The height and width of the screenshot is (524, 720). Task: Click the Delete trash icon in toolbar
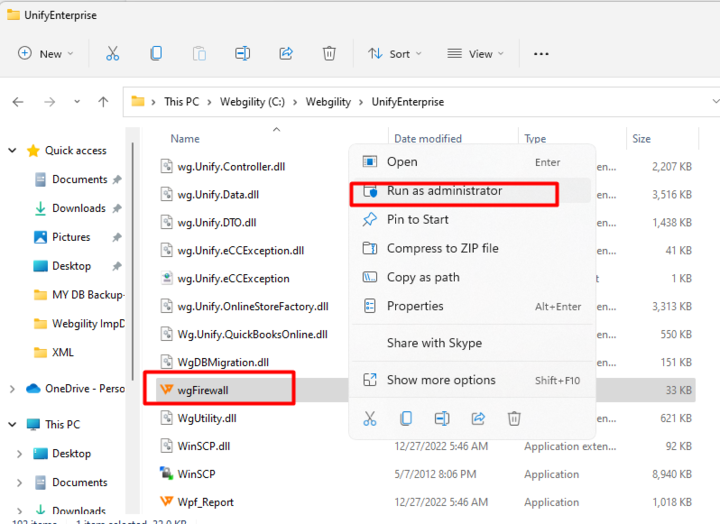329,54
